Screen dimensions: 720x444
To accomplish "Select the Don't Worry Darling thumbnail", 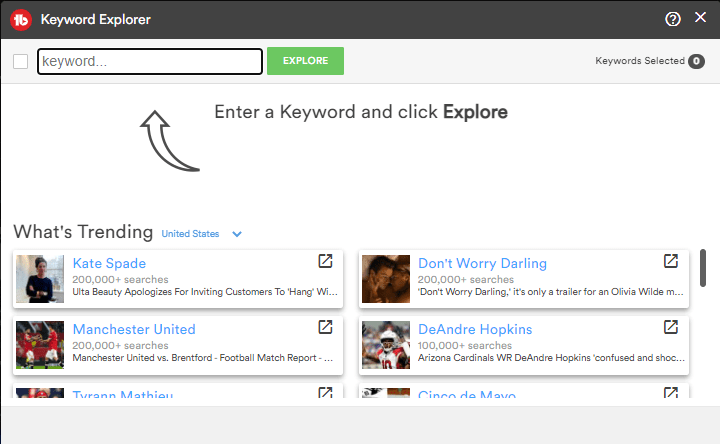I will pyautogui.click(x=386, y=279).
